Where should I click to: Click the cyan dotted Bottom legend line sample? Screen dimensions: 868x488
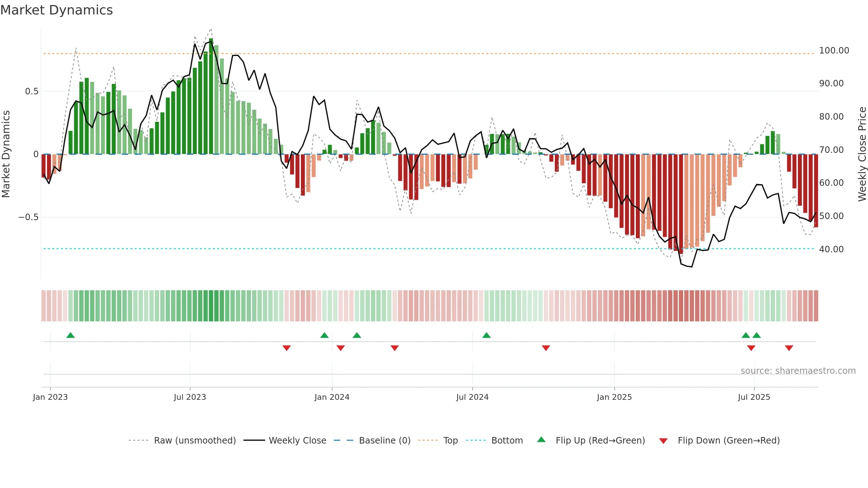pyautogui.click(x=476, y=440)
